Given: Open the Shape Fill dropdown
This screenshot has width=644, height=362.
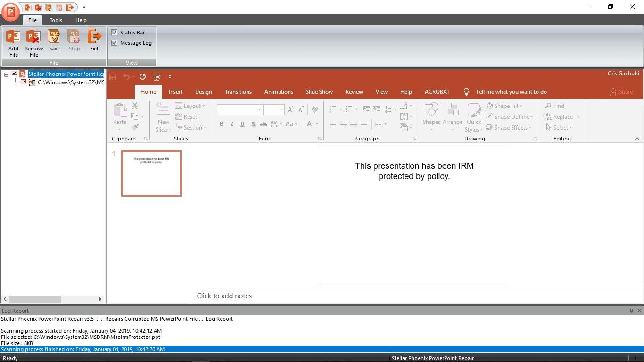Looking at the screenshot, I should pos(504,106).
